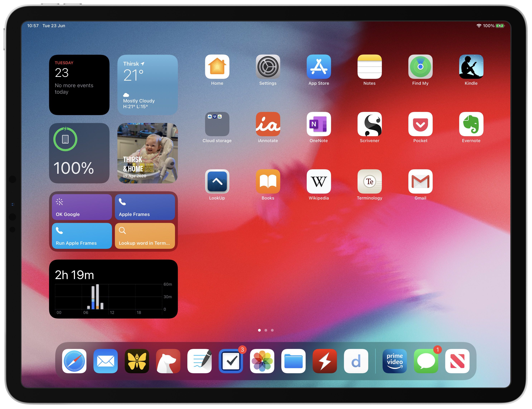
Task: Expand the second home screen page
Action: tap(267, 330)
